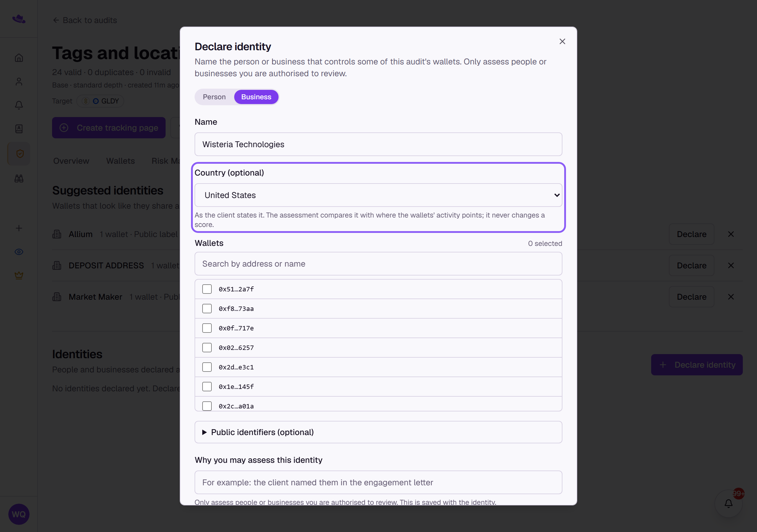The image size is (757, 532).
Task: Open the person profile sidebar icon
Action: click(x=19, y=81)
